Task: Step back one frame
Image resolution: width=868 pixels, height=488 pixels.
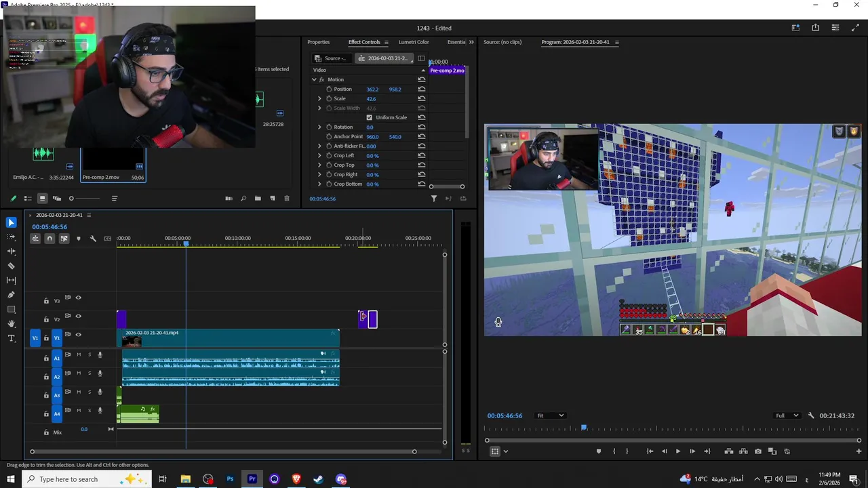Action: pos(664,451)
